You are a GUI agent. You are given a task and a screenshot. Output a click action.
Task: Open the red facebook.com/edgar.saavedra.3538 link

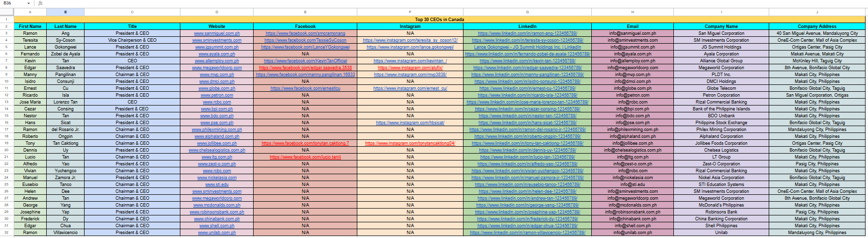[305, 68]
